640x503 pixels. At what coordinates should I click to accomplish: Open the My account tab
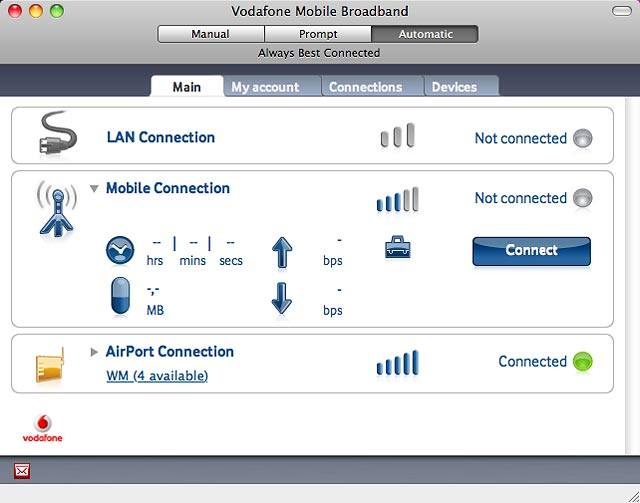tap(272, 87)
